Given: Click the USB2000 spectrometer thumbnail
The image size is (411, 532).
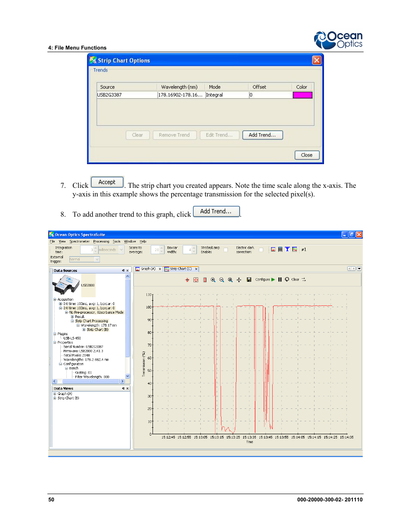Looking at the screenshot, I should click(x=66, y=285).
